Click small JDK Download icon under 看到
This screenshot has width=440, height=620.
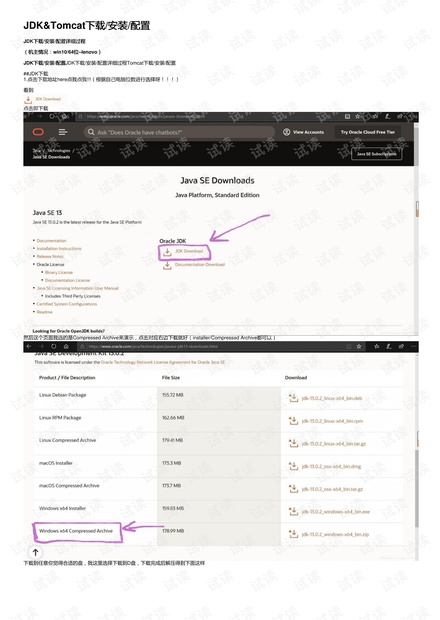28,99
